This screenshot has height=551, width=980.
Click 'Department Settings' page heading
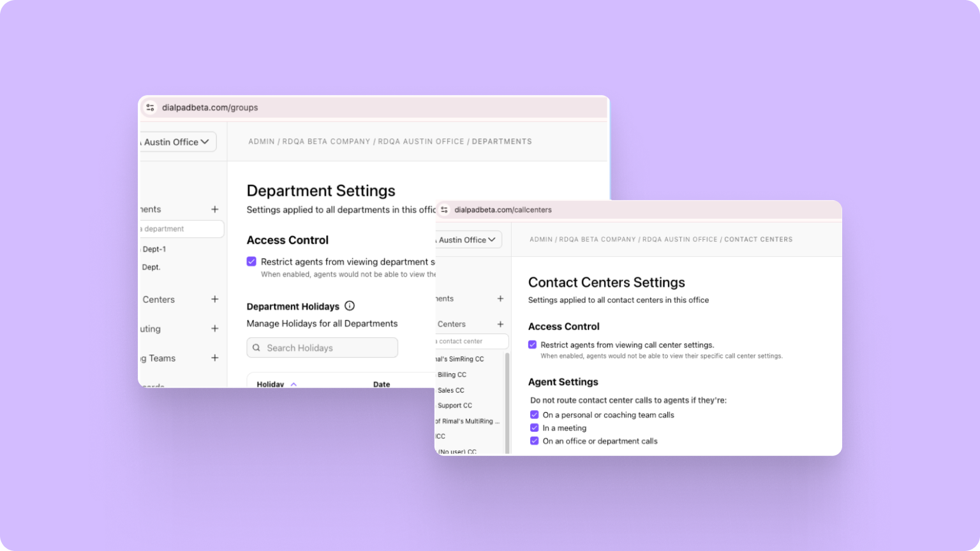click(321, 191)
